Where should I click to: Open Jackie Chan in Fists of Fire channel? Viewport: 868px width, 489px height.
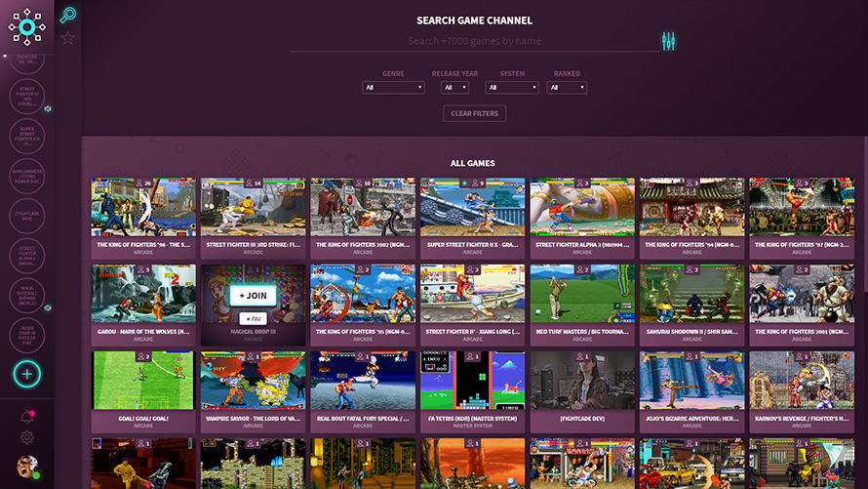point(26,336)
